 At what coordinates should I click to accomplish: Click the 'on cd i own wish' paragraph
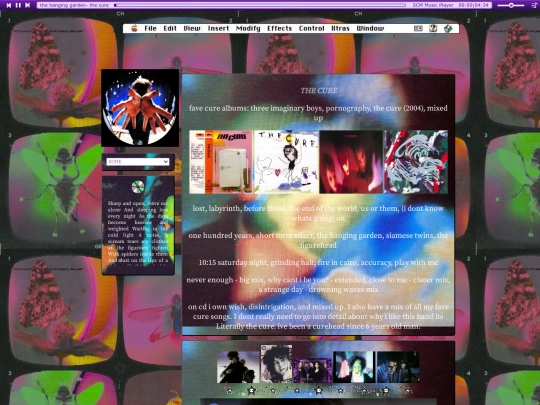click(318, 316)
